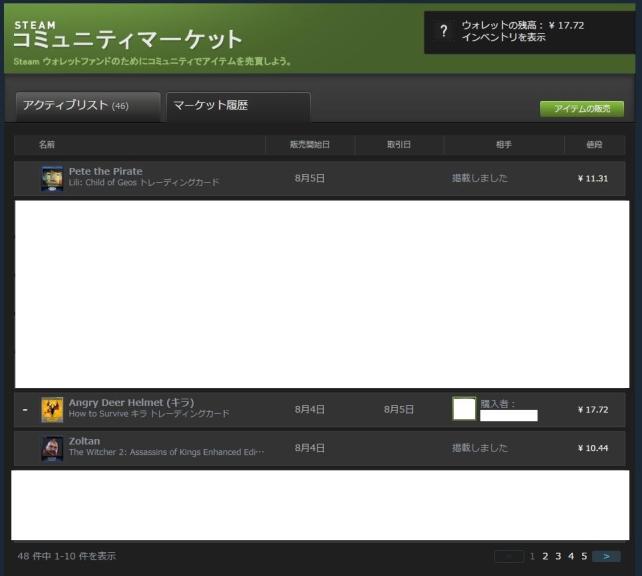Click the 取引日 column header
The width and height of the screenshot is (642, 576).
point(399,145)
